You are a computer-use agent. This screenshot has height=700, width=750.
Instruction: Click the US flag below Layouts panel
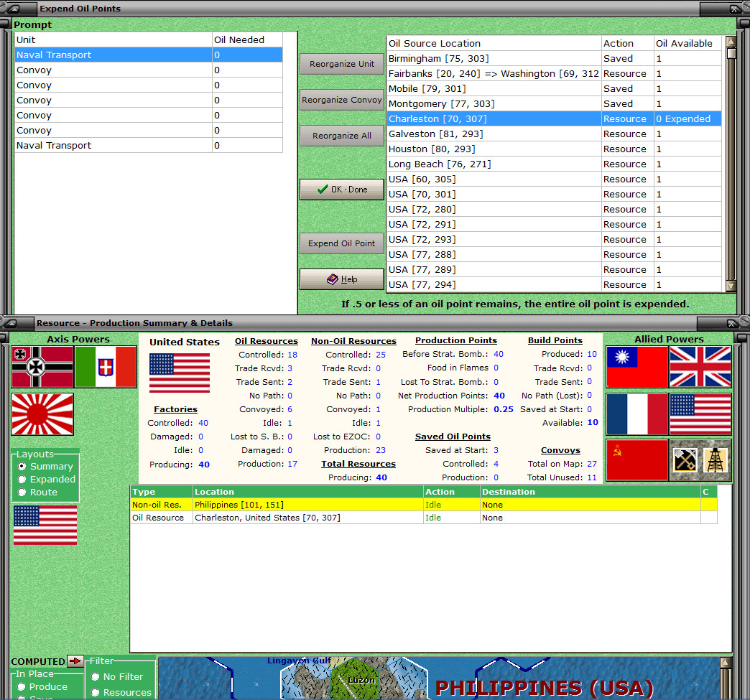pyautogui.click(x=45, y=525)
